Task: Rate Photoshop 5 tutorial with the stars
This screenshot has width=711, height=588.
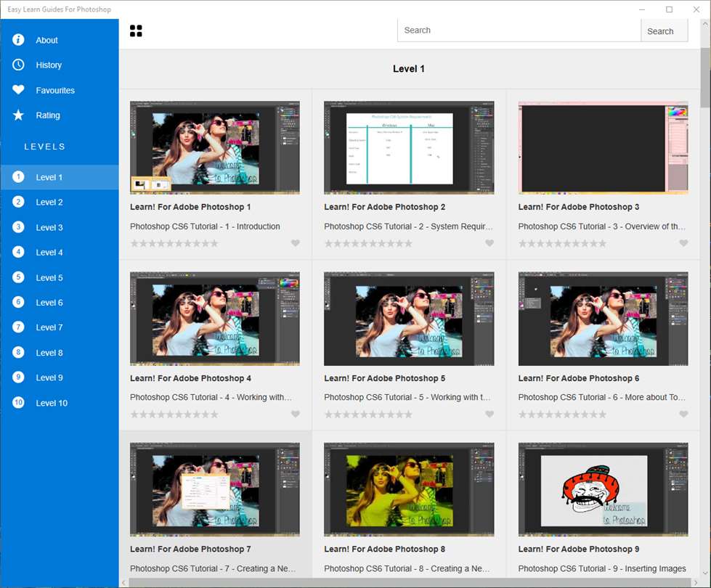Action: coord(368,415)
